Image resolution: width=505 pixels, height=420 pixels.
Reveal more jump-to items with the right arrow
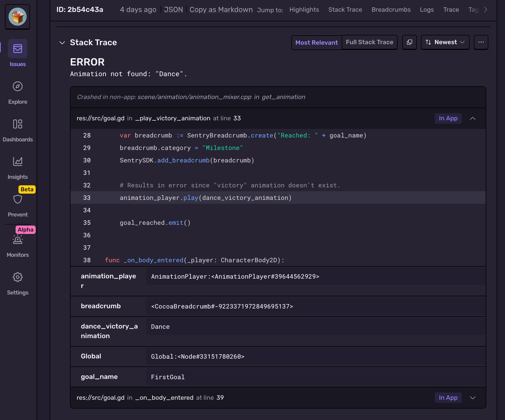tap(485, 10)
